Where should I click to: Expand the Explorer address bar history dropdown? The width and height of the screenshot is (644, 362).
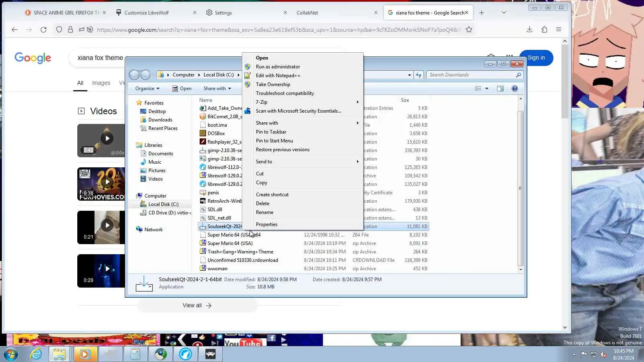409,75
